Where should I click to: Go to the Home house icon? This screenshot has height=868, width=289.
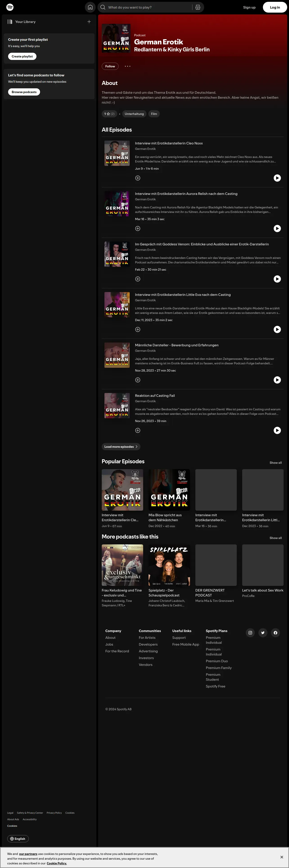pyautogui.click(x=90, y=7)
